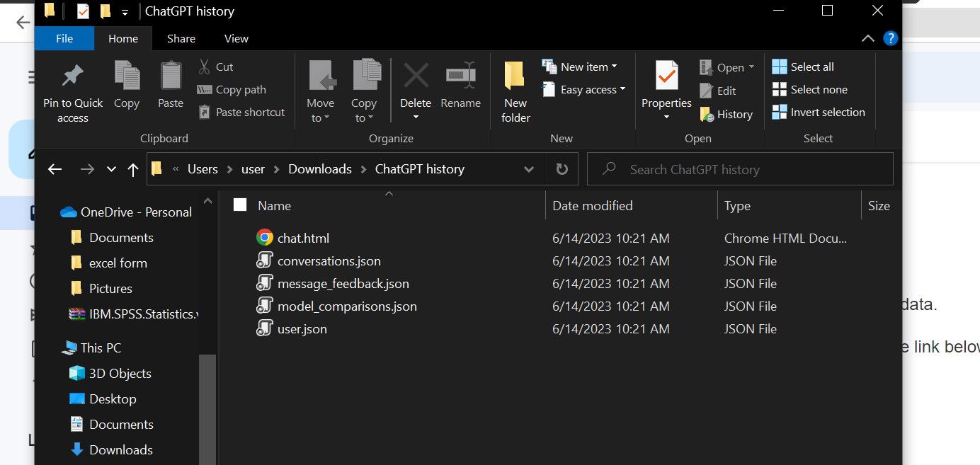This screenshot has height=465, width=980.
Task: Click OneDrive - Personal in navigation pane
Action: click(127, 212)
